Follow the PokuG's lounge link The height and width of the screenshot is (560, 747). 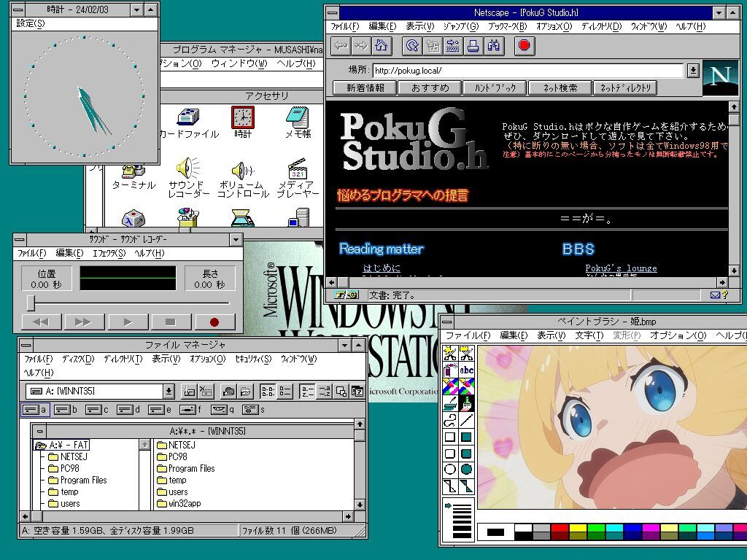coord(621,268)
